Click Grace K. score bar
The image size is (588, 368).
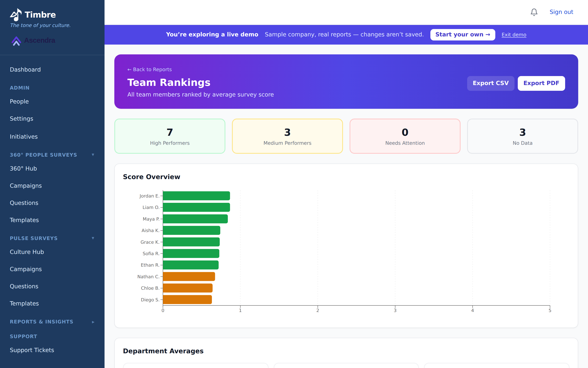tap(191, 242)
